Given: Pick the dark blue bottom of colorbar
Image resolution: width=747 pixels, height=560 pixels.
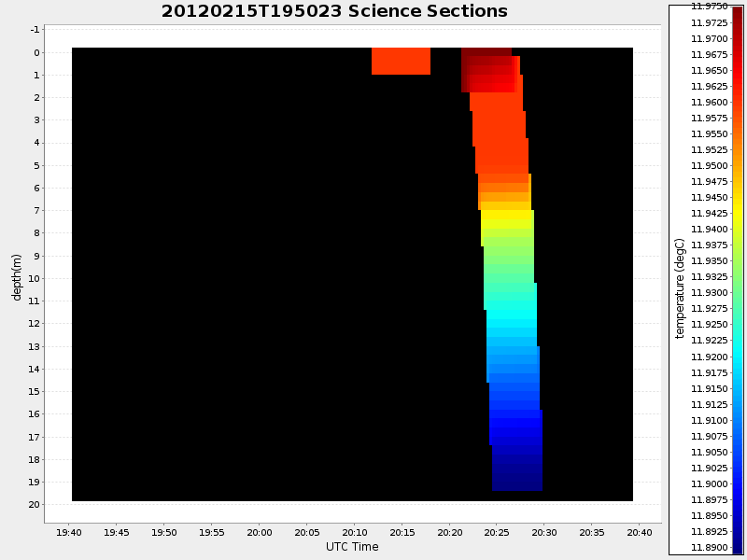Looking at the screenshot, I should click(738, 546).
